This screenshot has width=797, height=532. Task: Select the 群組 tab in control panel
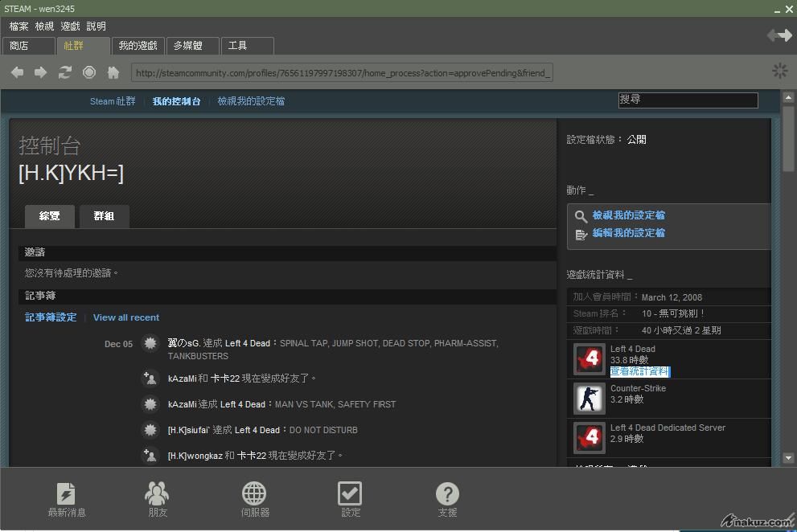point(104,216)
